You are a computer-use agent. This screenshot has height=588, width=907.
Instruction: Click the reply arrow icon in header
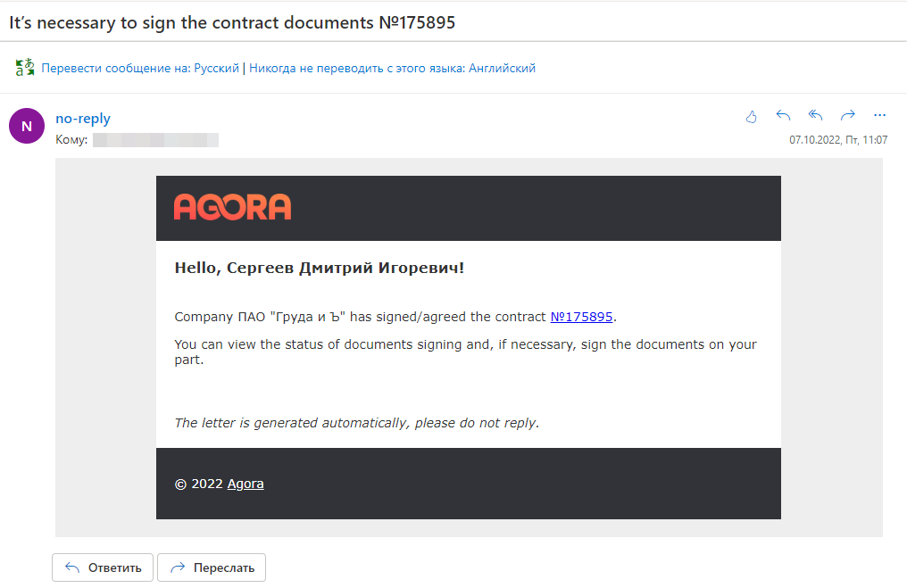783,116
